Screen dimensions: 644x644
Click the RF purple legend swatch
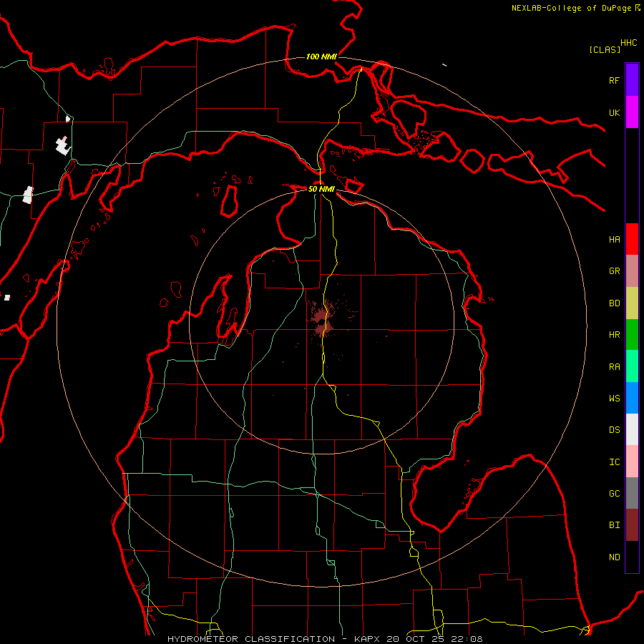(632, 80)
